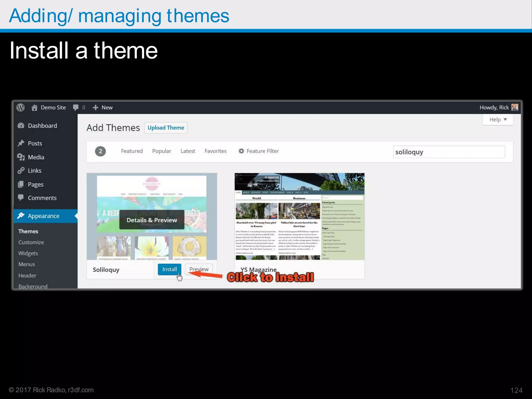Open the Media menu item
This screenshot has width=532, height=399.
pos(36,157)
